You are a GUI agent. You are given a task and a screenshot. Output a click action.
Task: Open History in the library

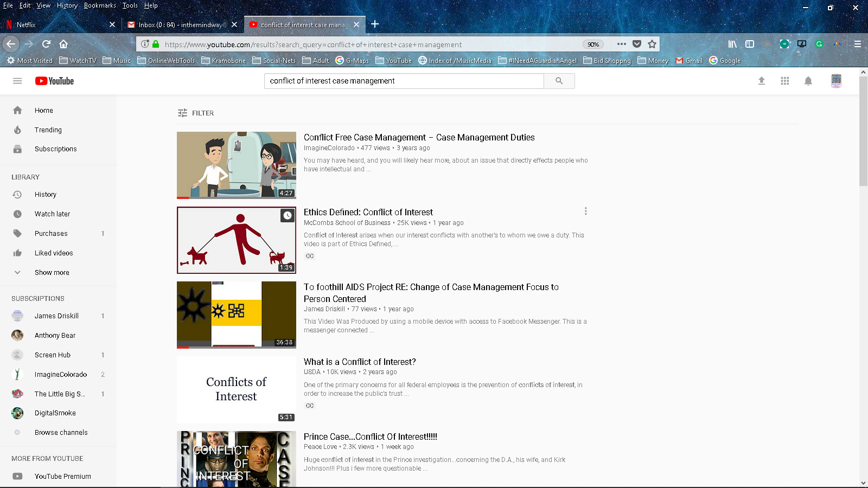[59, 194]
